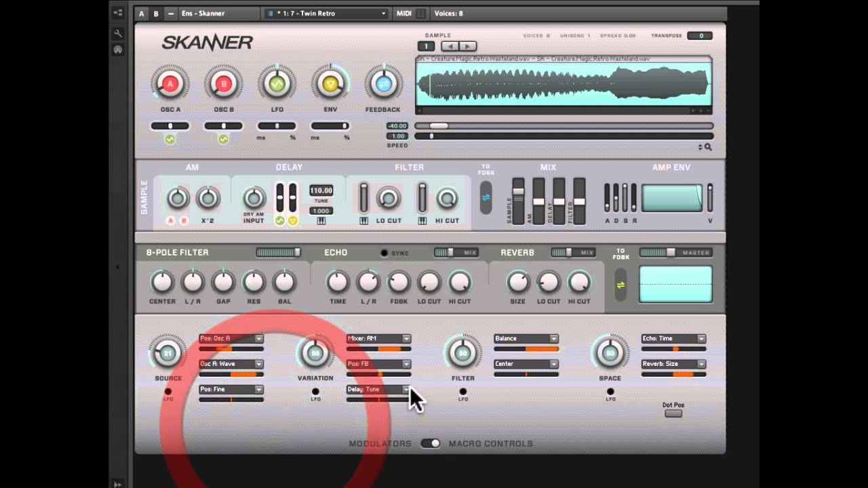Click the yellow To Fdbk button beside Reverb
The image size is (868, 488).
[x=620, y=285]
